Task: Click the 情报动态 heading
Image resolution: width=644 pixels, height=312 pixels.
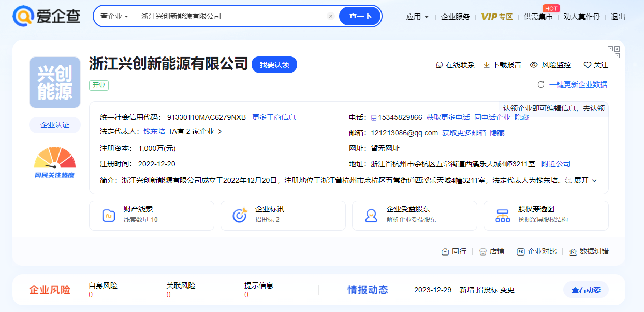Action: (x=368, y=290)
